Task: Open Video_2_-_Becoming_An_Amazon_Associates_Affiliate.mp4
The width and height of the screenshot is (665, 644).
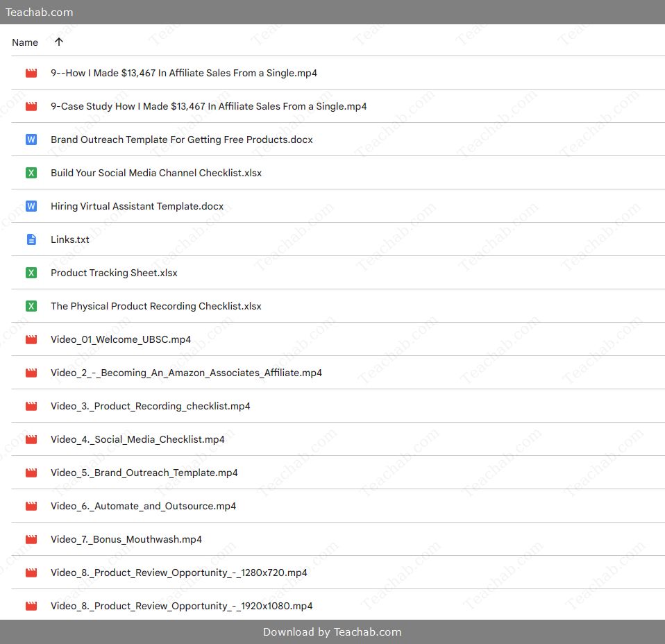Action: (x=186, y=373)
